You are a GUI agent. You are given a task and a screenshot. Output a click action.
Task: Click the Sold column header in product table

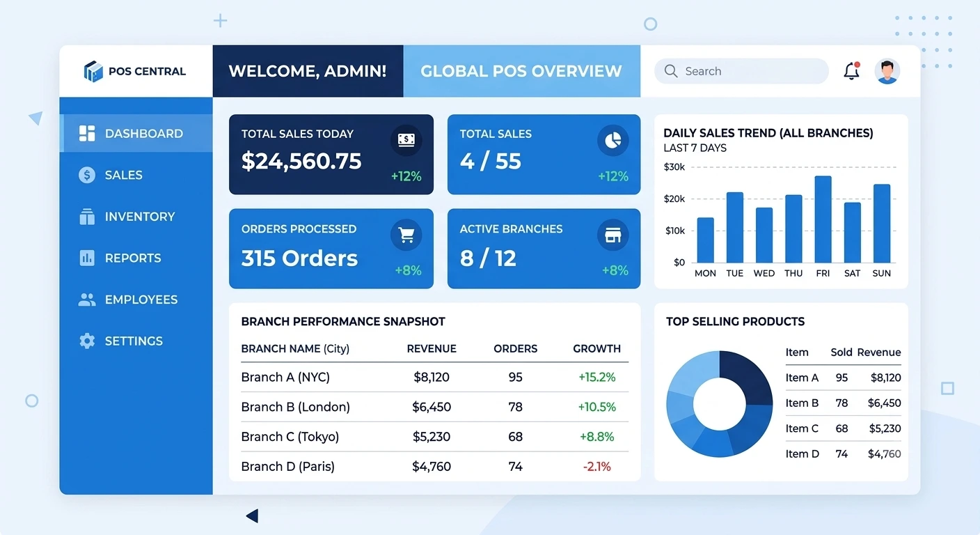click(841, 352)
